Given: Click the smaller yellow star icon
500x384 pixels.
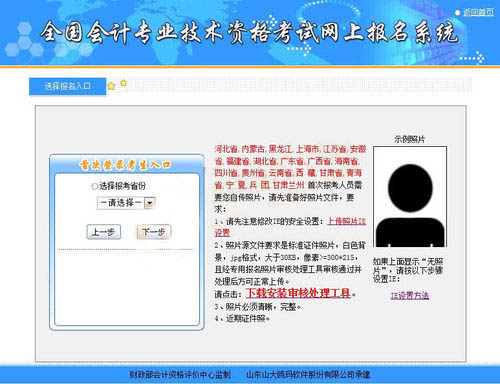Looking at the screenshot, I should pyautogui.click(x=123, y=82).
